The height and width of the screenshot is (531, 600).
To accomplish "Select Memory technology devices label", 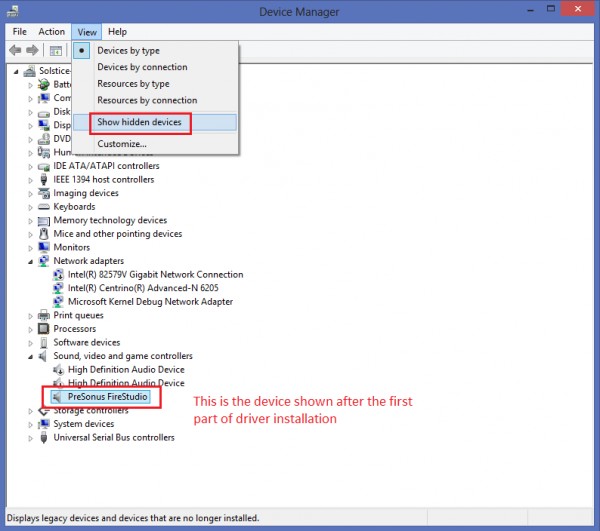I will 110,220.
